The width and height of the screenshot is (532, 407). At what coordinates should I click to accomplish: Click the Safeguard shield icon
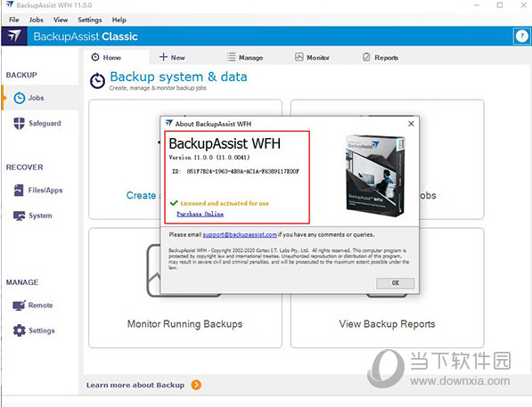[x=19, y=123]
